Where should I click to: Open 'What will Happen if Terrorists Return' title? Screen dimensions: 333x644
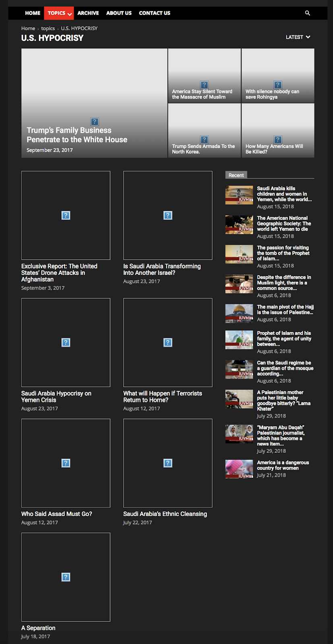tap(163, 396)
